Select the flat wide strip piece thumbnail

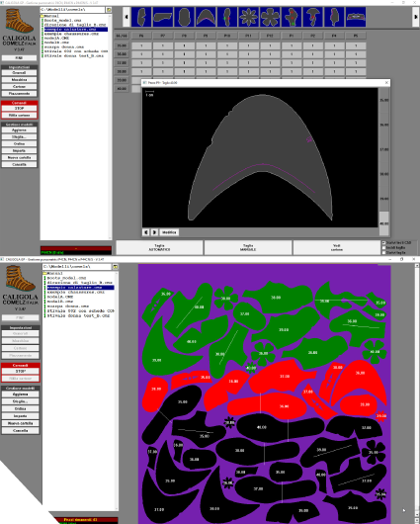(355, 17)
